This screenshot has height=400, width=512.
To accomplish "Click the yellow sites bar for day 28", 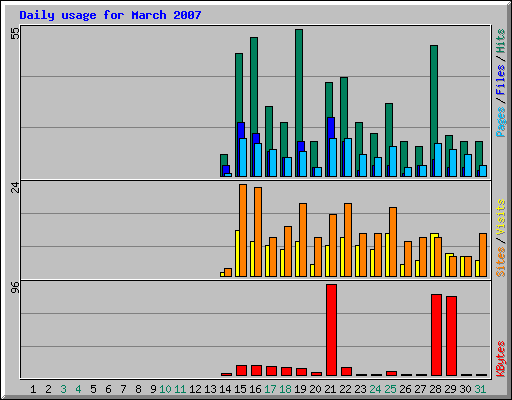I will pos(433,255).
